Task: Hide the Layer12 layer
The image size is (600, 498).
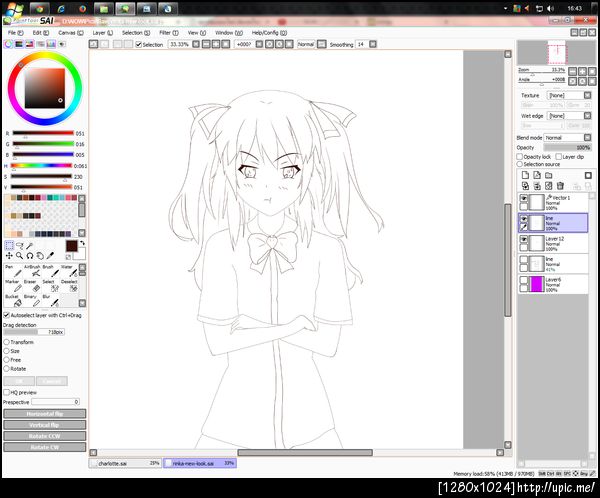Action: (x=524, y=239)
